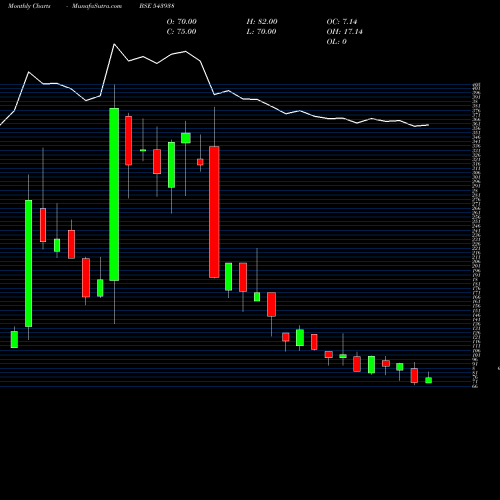The image size is (500, 500).
Task: Click the largest red candlestick body
Action: click(214, 212)
